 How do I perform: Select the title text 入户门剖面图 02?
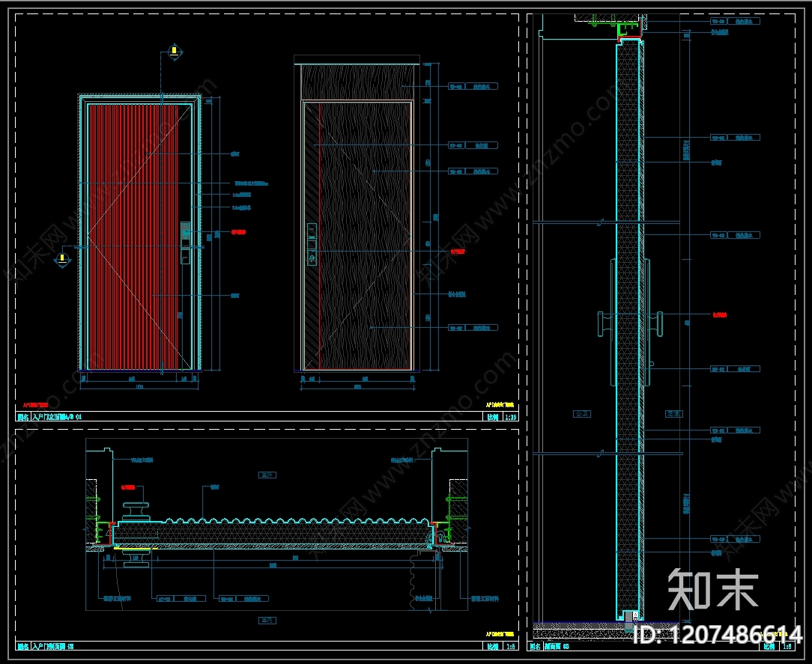[x=53, y=646]
